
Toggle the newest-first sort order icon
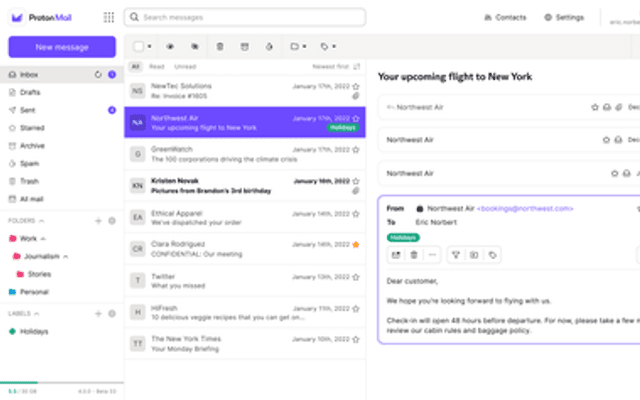[357, 67]
